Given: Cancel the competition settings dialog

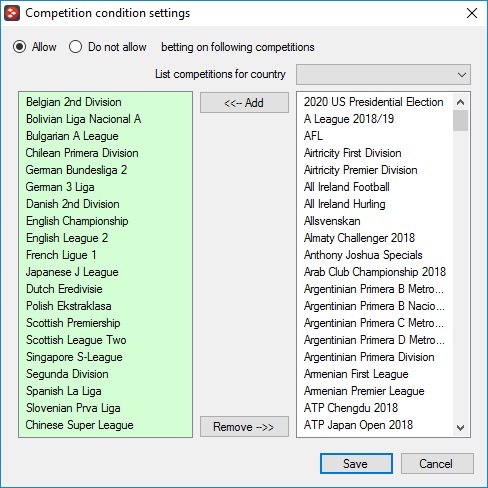Looking at the screenshot, I should (x=437, y=463).
